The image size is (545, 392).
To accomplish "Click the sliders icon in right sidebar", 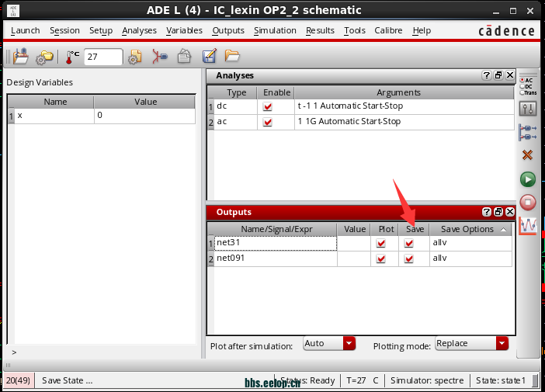I will 528,109.
